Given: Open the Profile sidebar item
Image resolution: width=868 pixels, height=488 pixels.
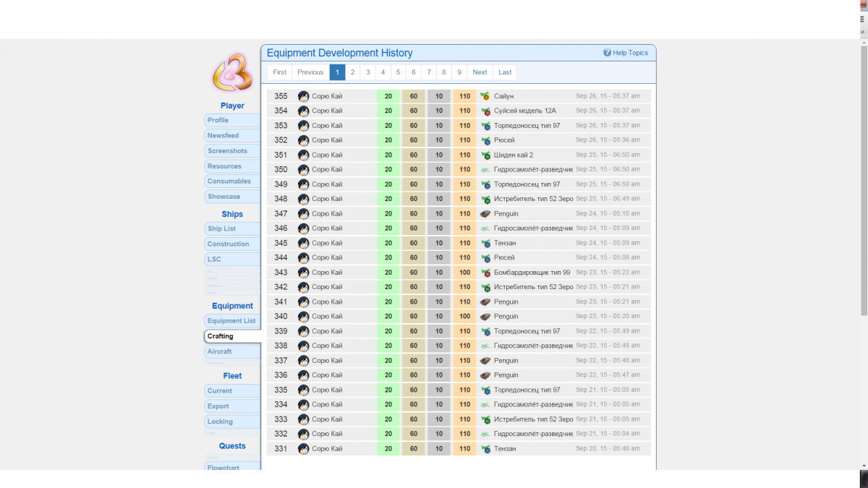Looking at the screenshot, I should 231,120.
